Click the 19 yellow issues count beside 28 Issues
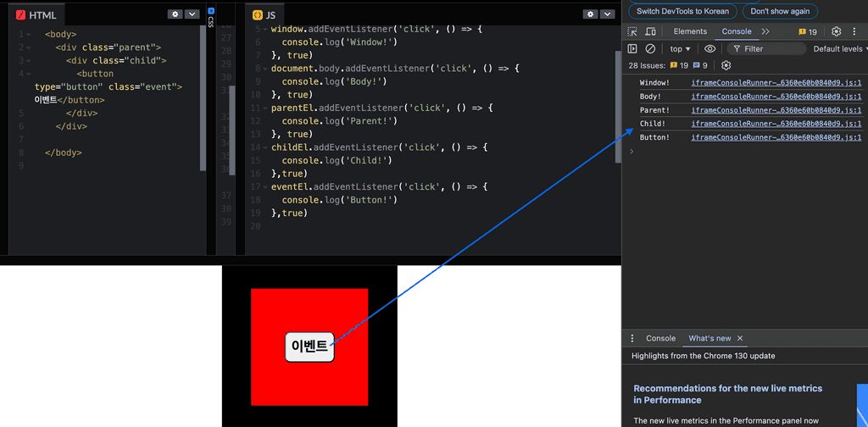The height and width of the screenshot is (427, 868). coord(679,65)
